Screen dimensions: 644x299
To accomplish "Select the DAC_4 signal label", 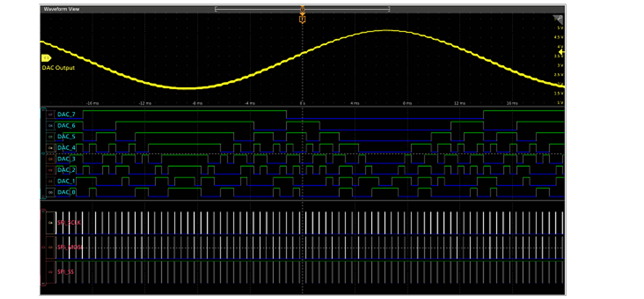I will click(67, 148).
